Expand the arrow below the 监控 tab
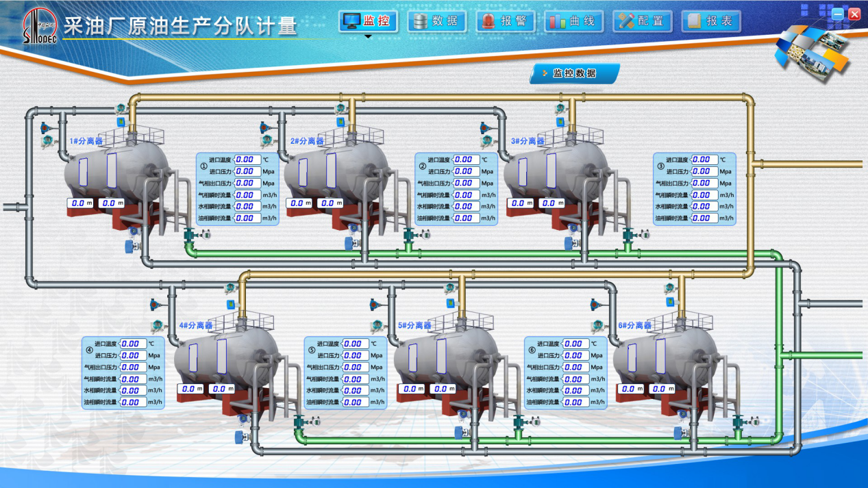The width and height of the screenshot is (868, 488). click(x=368, y=38)
